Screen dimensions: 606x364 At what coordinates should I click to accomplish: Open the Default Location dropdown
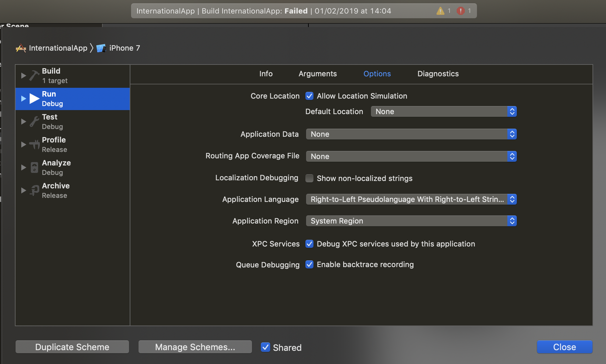444,111
